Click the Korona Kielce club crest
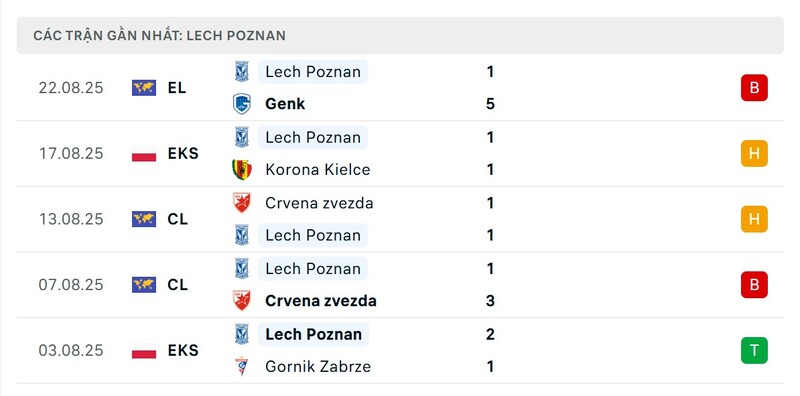Screen dimensions: 800x396 point(241,169)
